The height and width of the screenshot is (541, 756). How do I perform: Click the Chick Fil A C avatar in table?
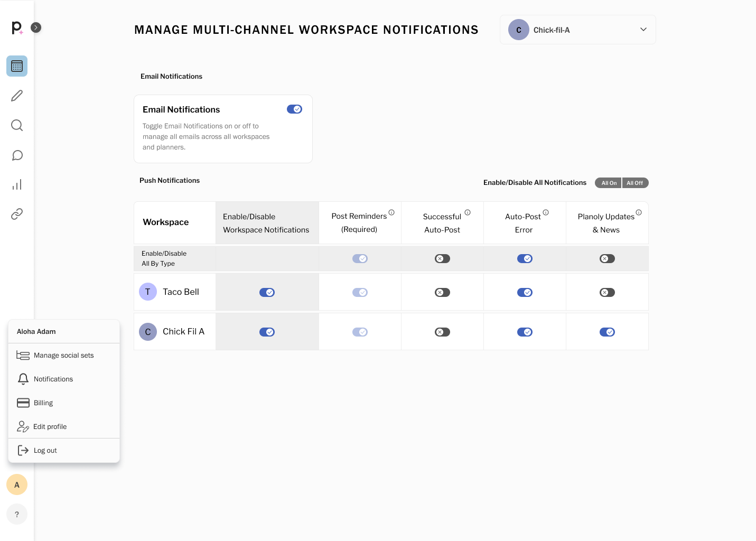(148, 332)
